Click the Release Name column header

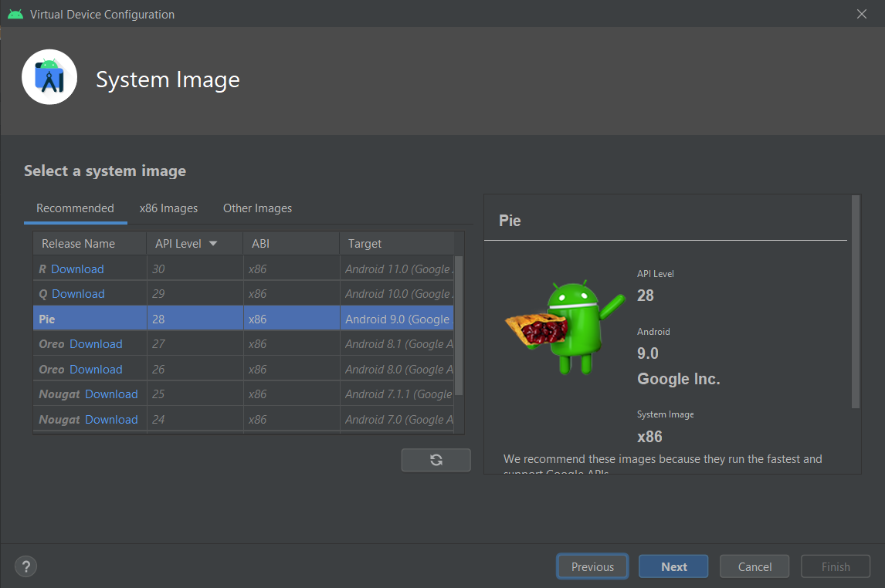[x=90, y=244]
